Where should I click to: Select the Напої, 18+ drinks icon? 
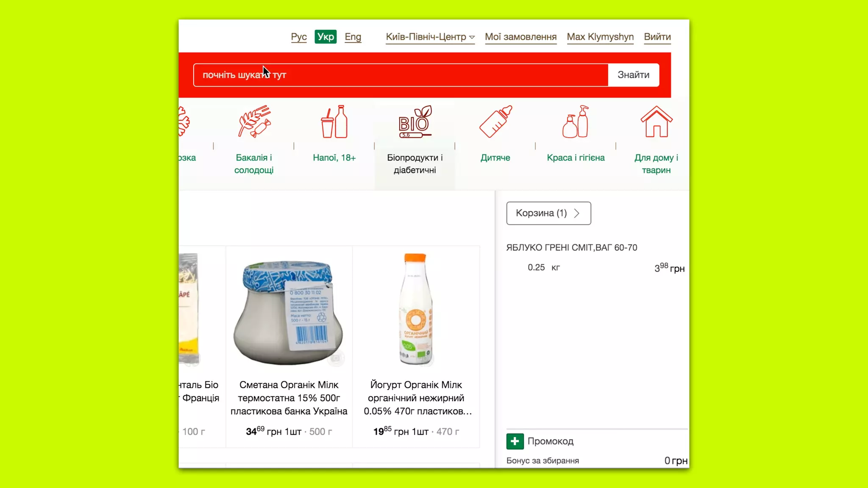334,122
